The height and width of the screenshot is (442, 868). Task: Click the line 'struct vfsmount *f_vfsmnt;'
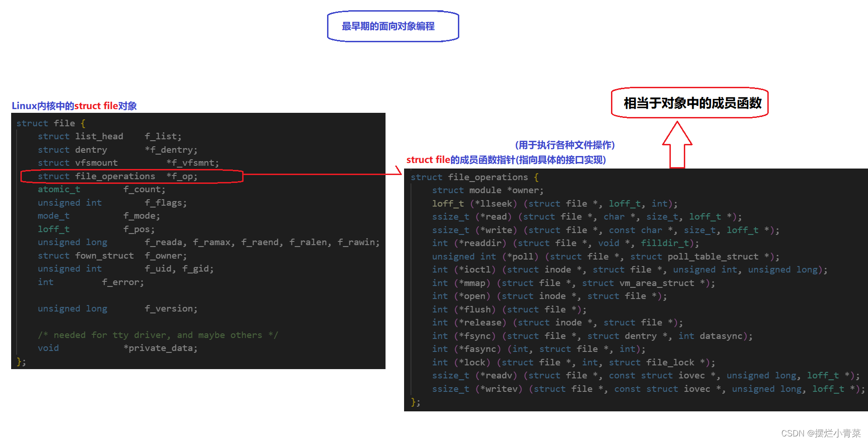tap(129, 163)
